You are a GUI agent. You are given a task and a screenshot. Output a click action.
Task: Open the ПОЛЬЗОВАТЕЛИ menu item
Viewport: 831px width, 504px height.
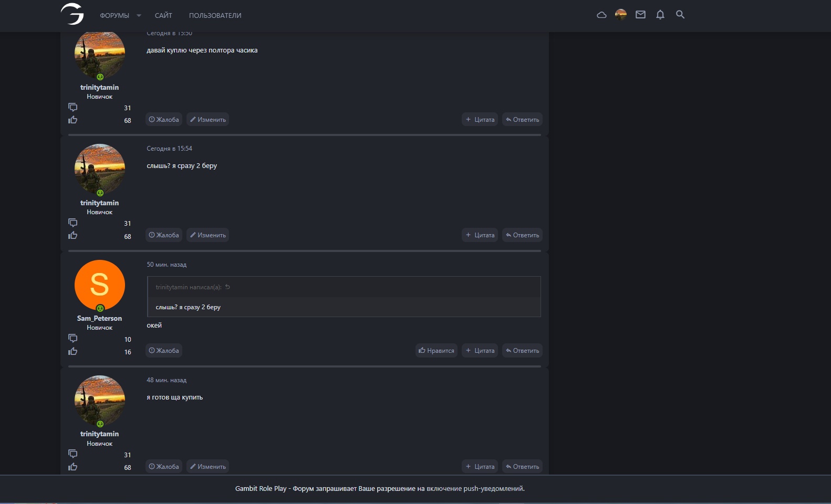(215, 16)
